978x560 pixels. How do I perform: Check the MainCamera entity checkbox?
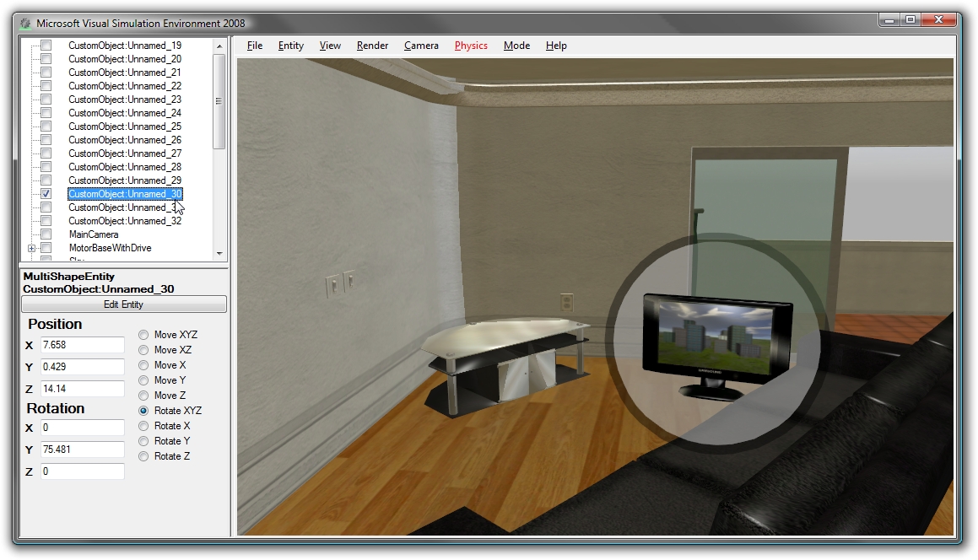tap(46, 234)
